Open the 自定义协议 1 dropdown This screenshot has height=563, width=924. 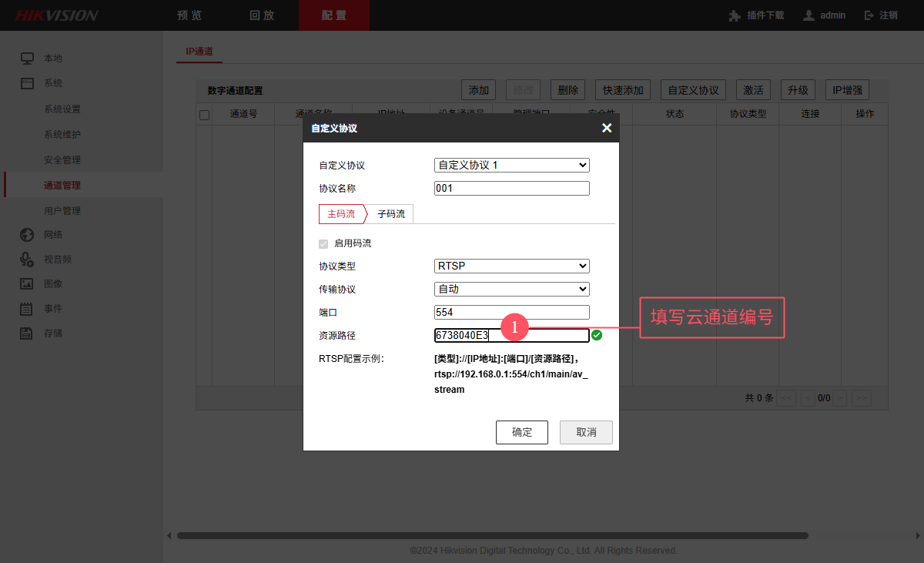(511, 165)
